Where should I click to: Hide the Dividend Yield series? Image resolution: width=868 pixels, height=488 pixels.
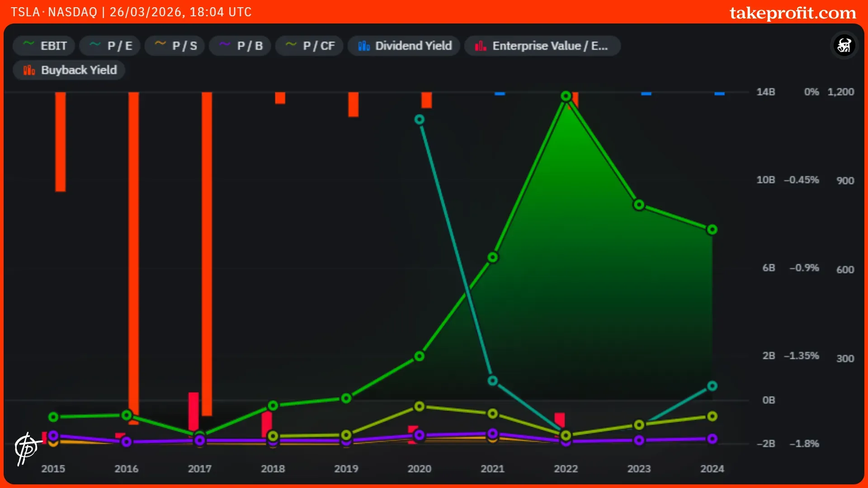pyautogui.click(x=404, y=46)
